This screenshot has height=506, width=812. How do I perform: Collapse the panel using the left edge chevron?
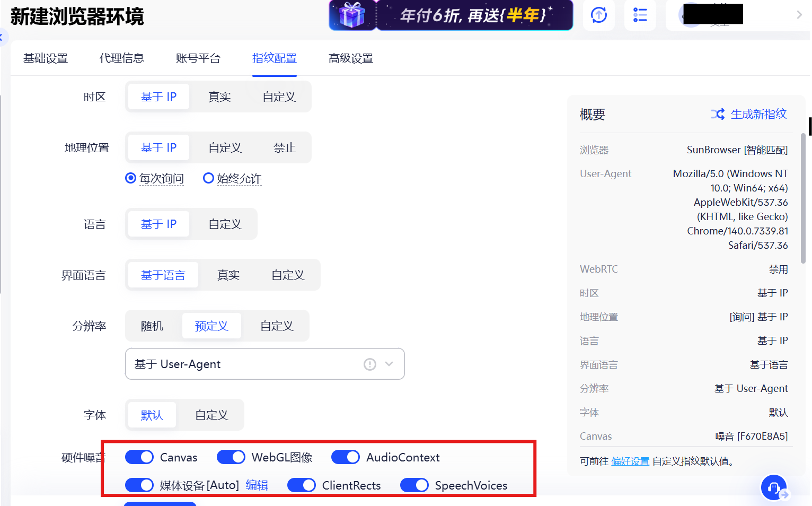click(x=3, y=37)
